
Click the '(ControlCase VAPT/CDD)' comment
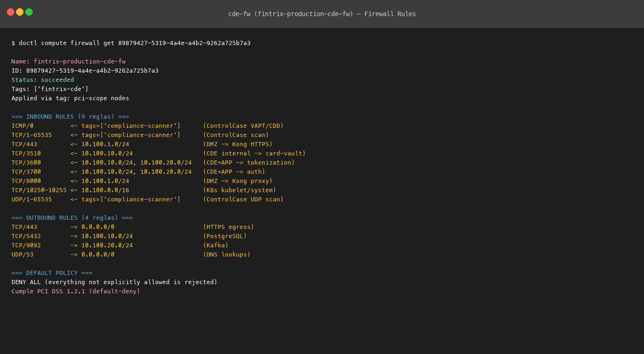point(243,126)
